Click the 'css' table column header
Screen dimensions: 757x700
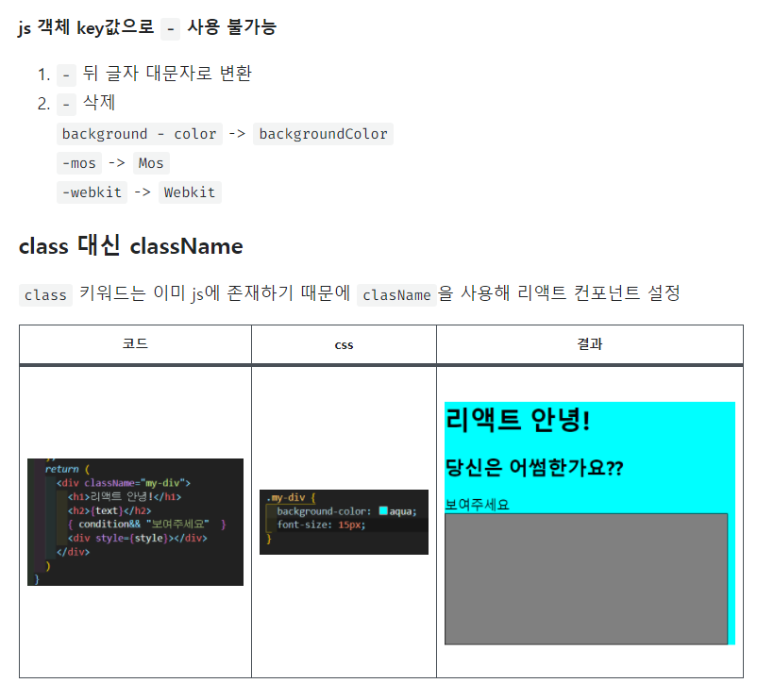(x=344, y=344)
